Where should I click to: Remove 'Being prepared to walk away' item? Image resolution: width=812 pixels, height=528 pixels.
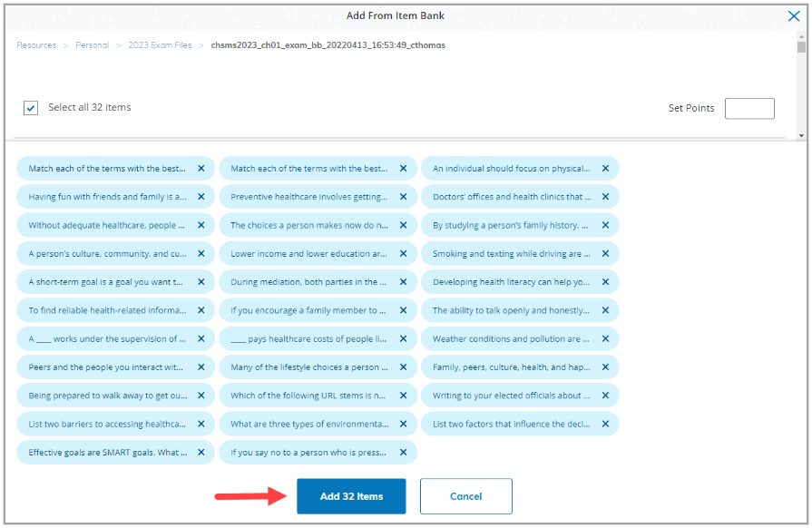[201, 396]
